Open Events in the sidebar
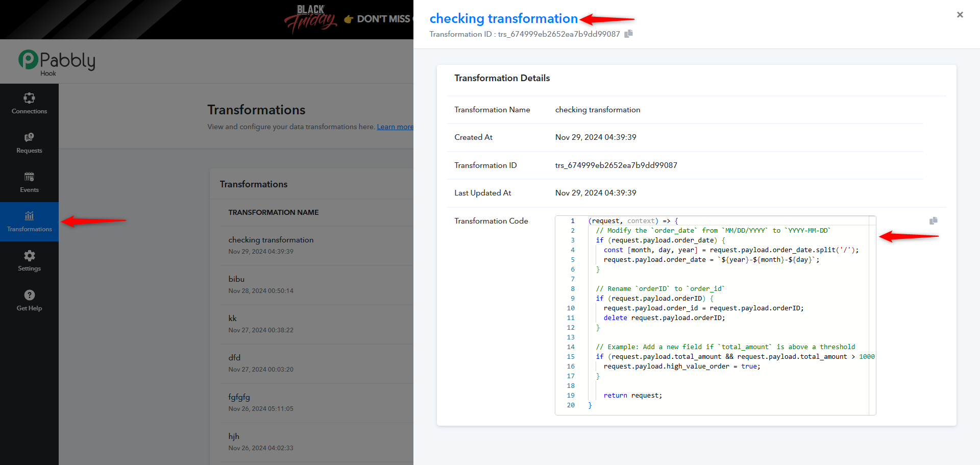980x465 pixels. 29,182
